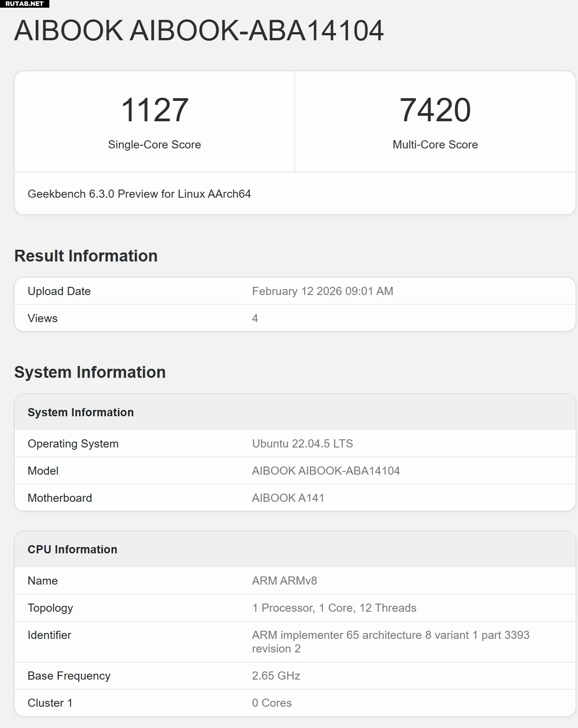Click the Geekbench 6.3.0 Preview version text
This screenshot has width=578, height=728.
139,194
